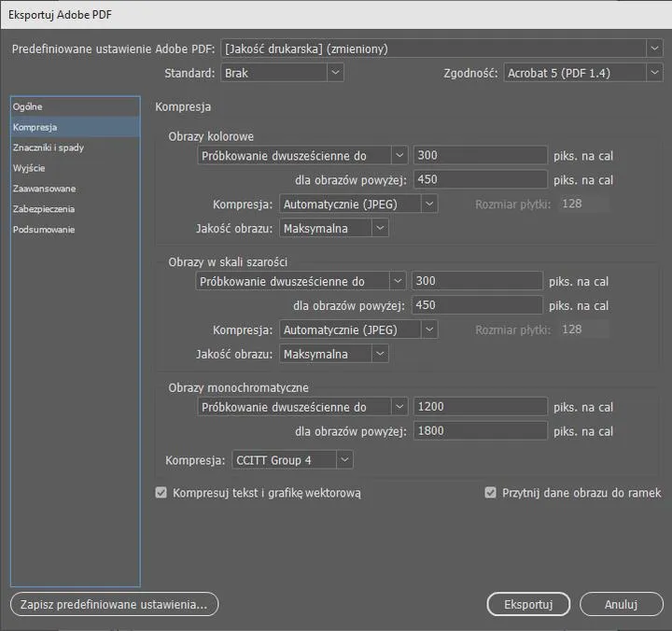This screenshot has height=631, width=672.
Task: Open grayscale Jakość obrazu dropdown
Action: [333, 354]
